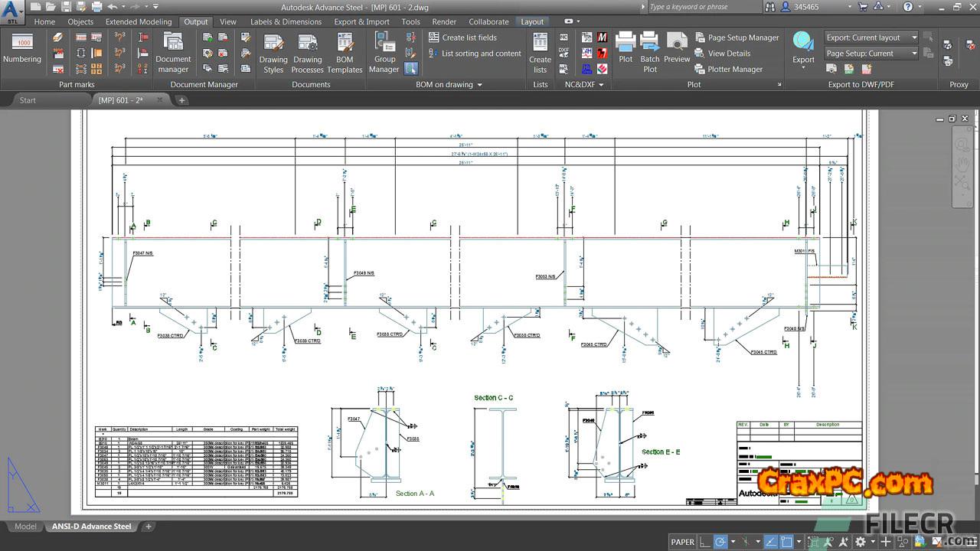Open the Group Manager

pyautogui.click(x=384, y=52)
